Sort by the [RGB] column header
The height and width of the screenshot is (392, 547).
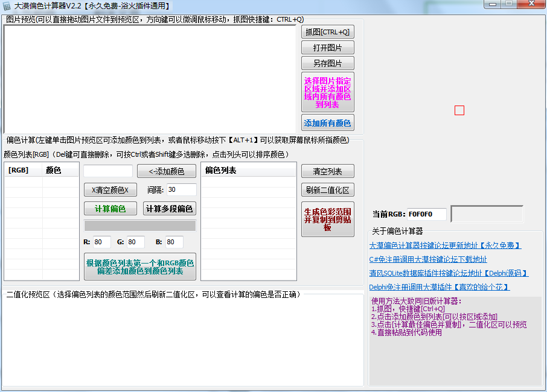[x=24, y=171]
